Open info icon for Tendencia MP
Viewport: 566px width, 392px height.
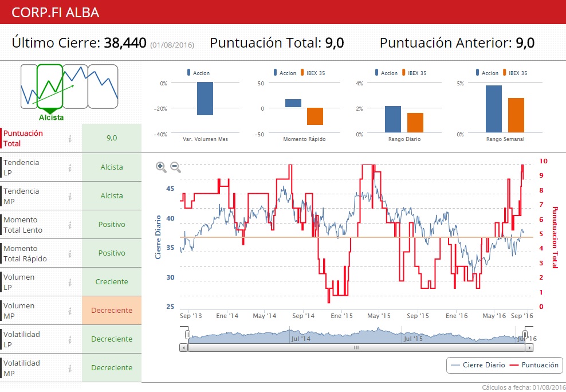(x=70, y=196)
